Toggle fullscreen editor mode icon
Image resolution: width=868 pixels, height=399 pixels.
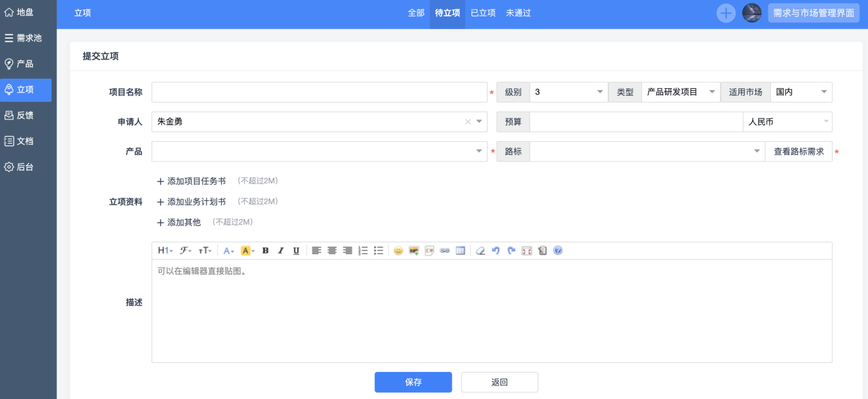coord(527,250)
